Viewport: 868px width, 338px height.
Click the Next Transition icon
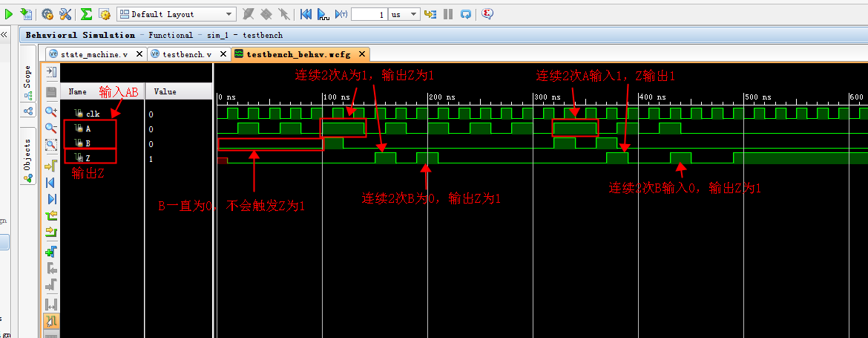51,232
